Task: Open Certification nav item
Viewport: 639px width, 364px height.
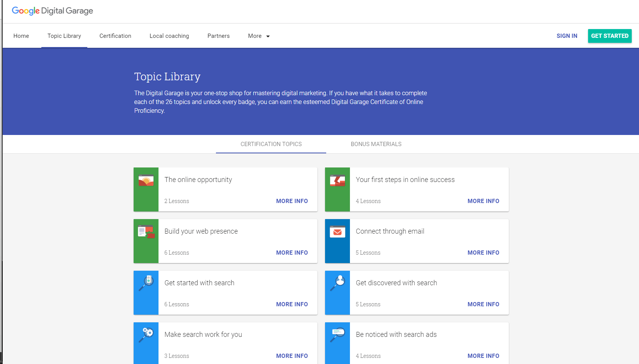Action: [115, 36]
